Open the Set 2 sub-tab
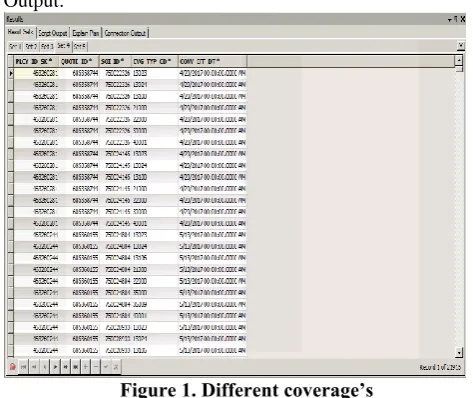 pyautogui.click(x=31, y=46)
